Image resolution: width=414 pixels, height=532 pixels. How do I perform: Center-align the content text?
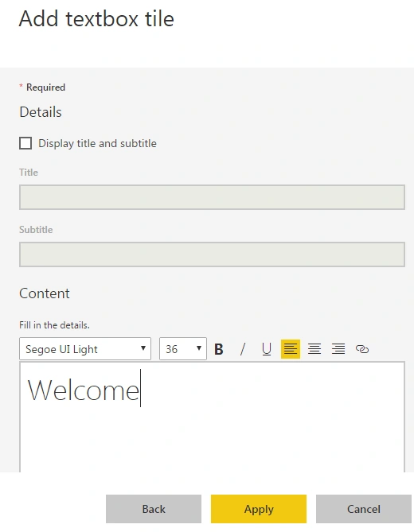coord(314,349)
